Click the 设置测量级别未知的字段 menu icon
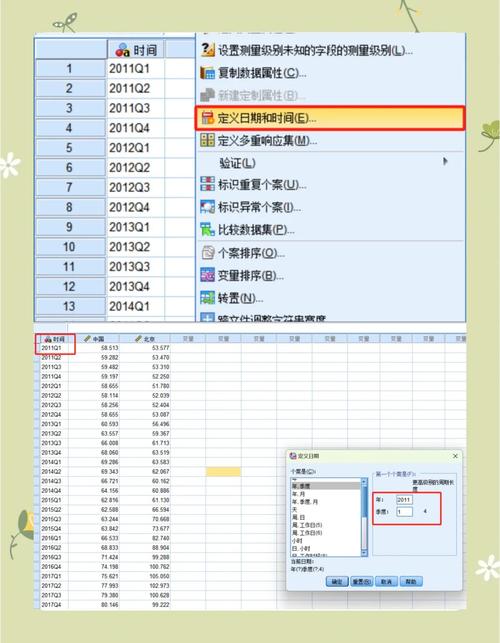 [x=208, y=50]
